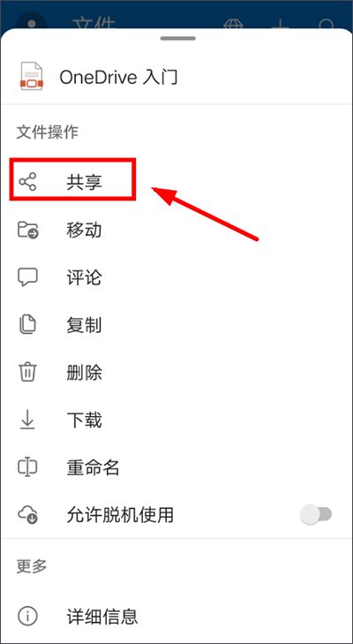This screenshot has width=353, height=644.
Task: Select 删除 to delete the file
Action: coord(176,373)
